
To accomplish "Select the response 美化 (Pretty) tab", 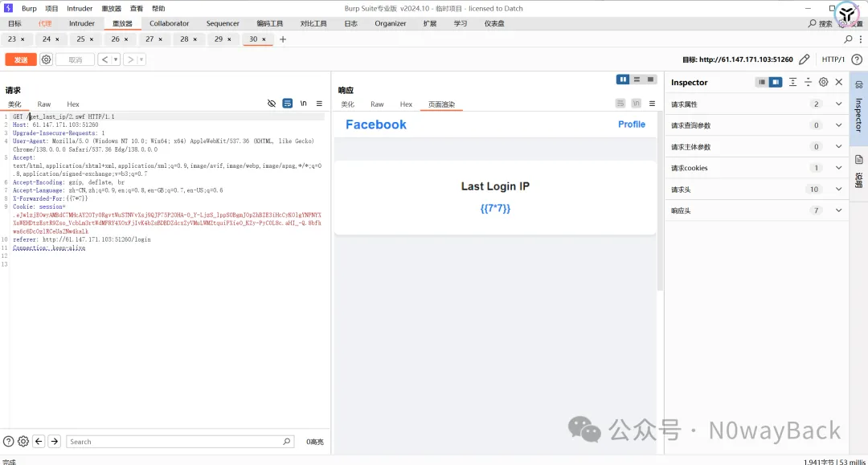I will tap(348, 104).
